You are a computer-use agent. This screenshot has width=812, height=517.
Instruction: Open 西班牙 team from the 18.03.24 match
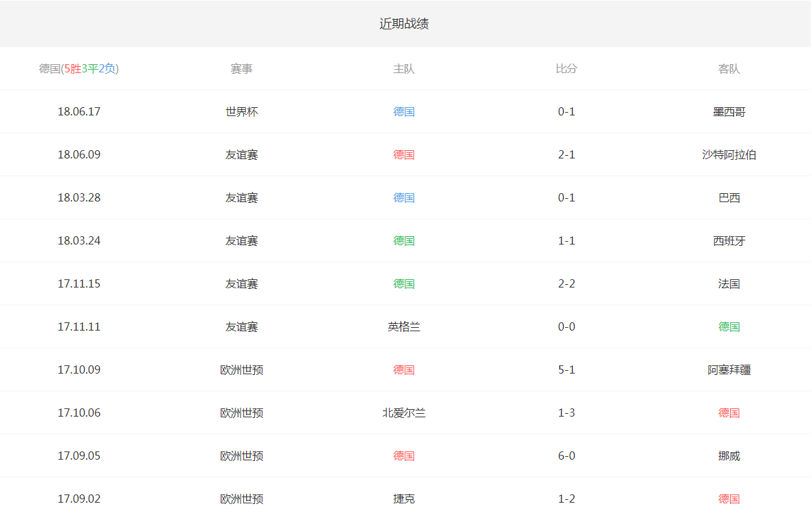729,240
